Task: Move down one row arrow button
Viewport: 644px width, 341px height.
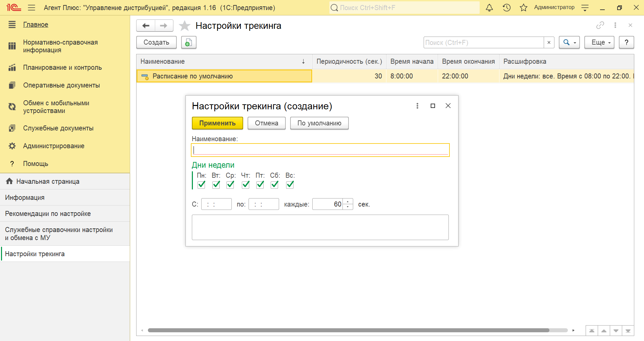Action: coord(616,331)
